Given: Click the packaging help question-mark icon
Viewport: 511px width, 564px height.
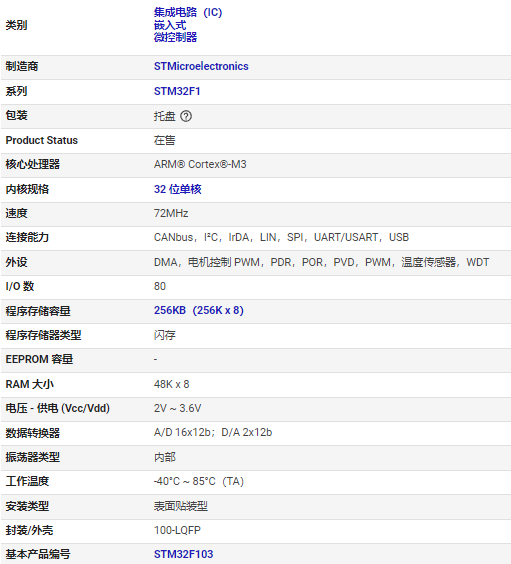Looking at the screenshot, I should click(x=186, y=116).
